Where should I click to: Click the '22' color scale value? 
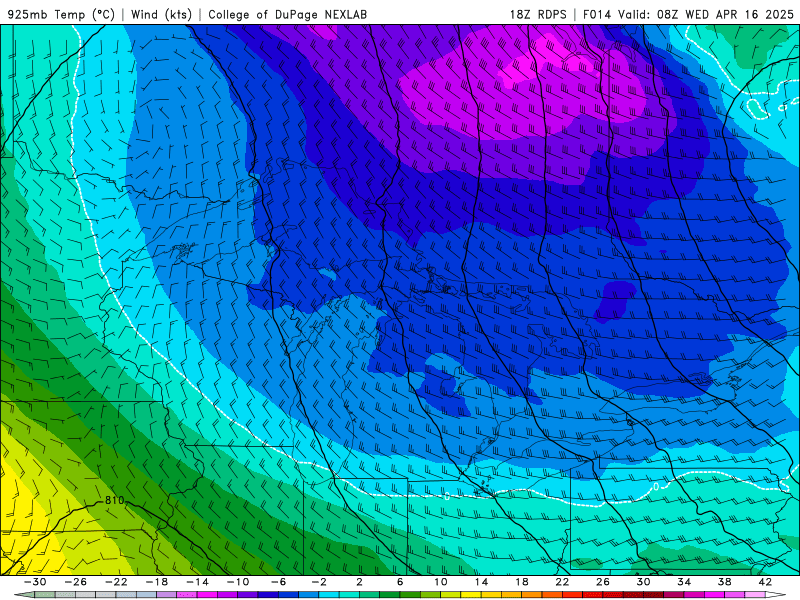[x=562, y=582]
